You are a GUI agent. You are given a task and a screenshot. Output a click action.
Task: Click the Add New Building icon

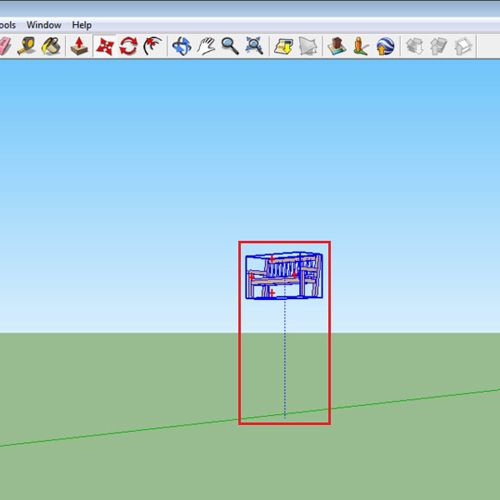click(x=337, y=46)
